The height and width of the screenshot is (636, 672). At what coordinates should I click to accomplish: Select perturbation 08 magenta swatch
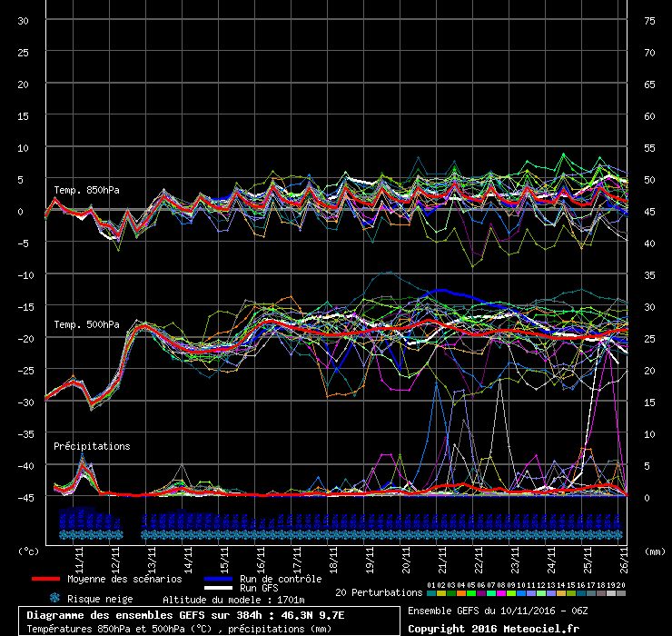click(x=501, y=593)
